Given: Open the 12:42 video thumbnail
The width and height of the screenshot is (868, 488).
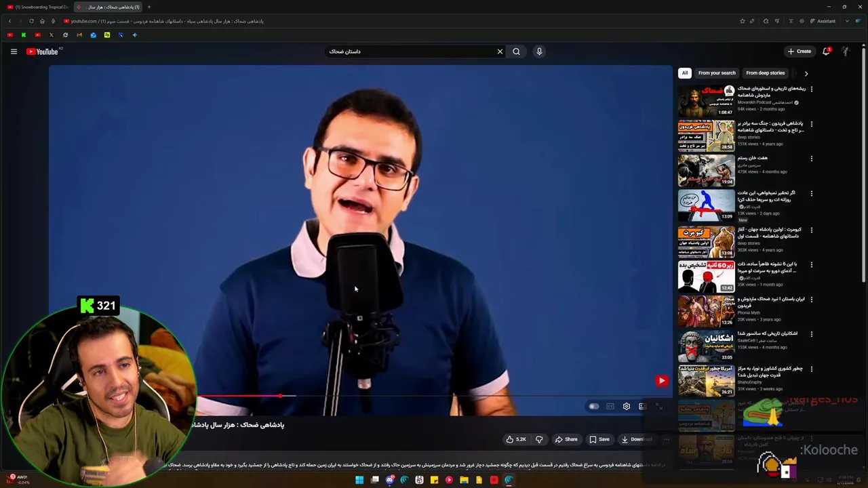Looking at the screenshot, I should click(x=706, y=276).
